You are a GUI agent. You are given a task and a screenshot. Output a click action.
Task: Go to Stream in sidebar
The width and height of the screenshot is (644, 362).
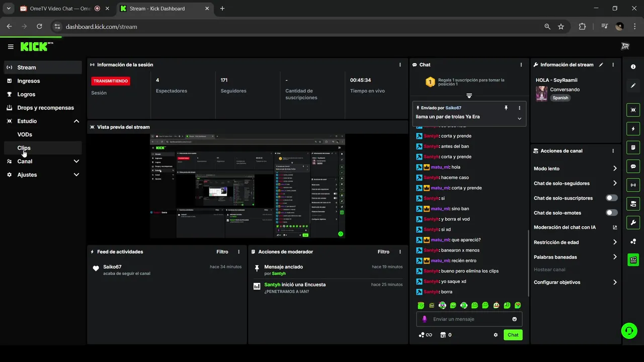(x=43, y=67)
